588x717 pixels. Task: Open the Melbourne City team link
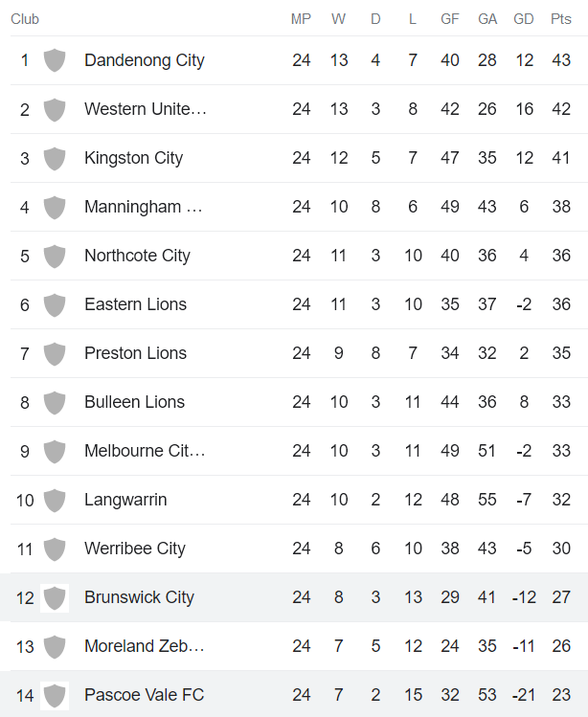[145, 451]
